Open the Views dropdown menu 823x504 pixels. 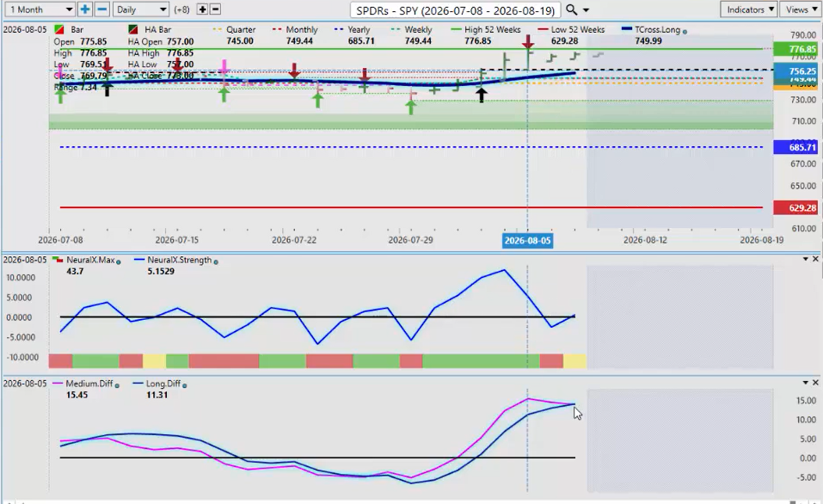click(x=802, y=9)
